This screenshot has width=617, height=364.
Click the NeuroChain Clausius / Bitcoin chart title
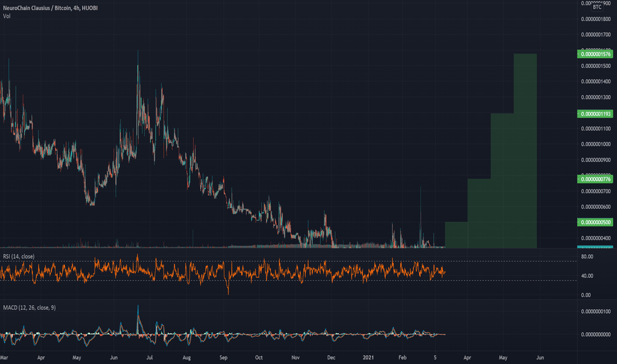[x=50, y=8]
